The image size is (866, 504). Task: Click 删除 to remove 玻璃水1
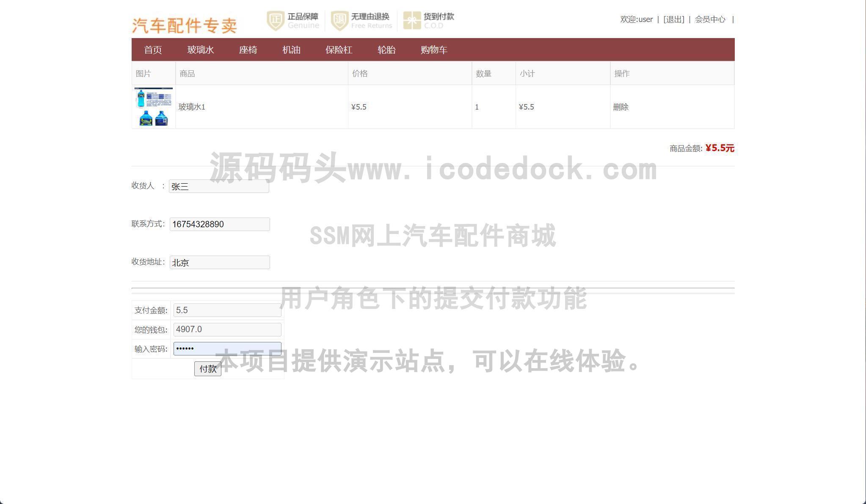621,107
